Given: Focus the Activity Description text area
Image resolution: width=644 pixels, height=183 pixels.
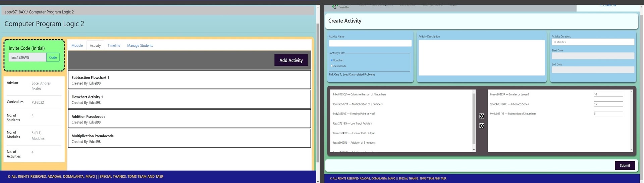Looking at the screenshot, I should tap(481, 58).
